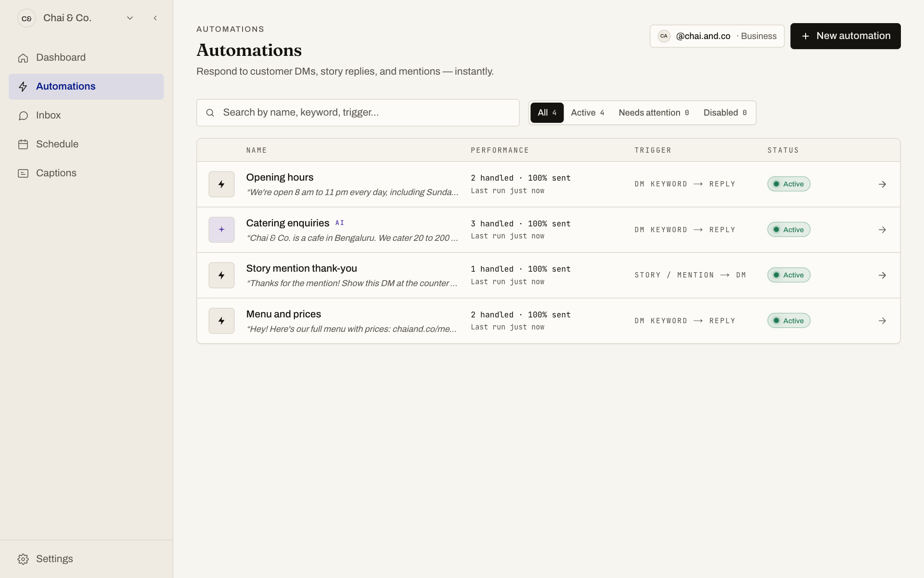924x578 pixels.
Task: Click the Search by name, keyword, trigger field
Action: pos(358,113)
